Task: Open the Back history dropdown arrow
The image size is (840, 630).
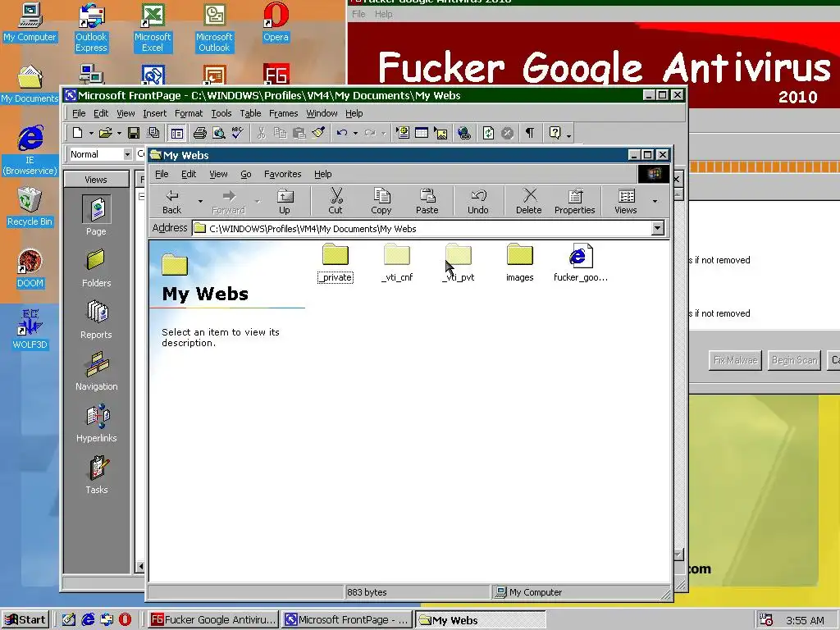Action: pyautogui.click(x=200, y=202)
